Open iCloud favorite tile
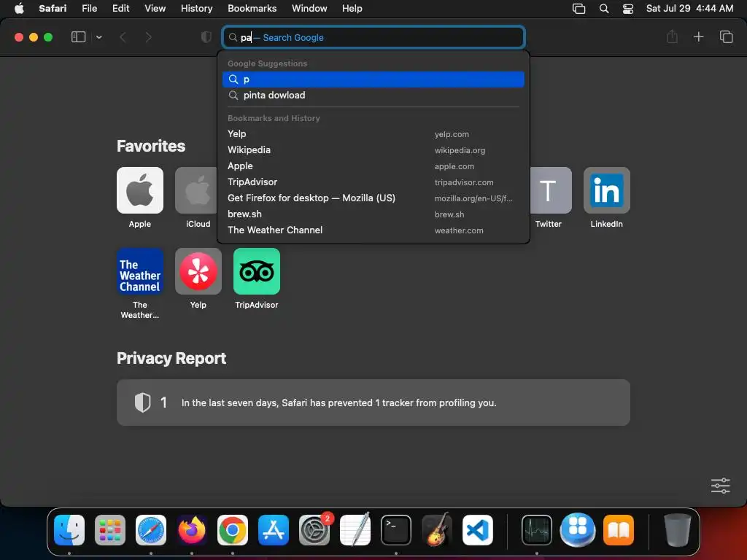747x560 pixels. [x=196, y=190]
